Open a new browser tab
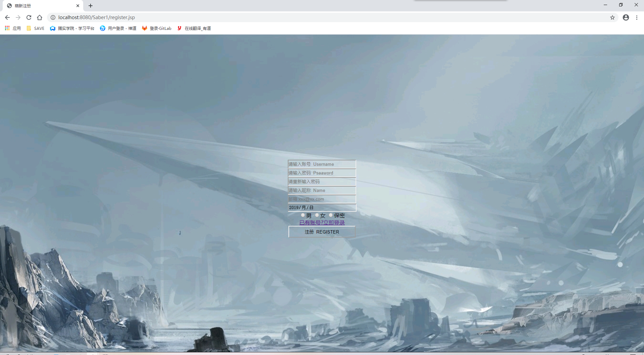The image size is (644, 355). 91,6
